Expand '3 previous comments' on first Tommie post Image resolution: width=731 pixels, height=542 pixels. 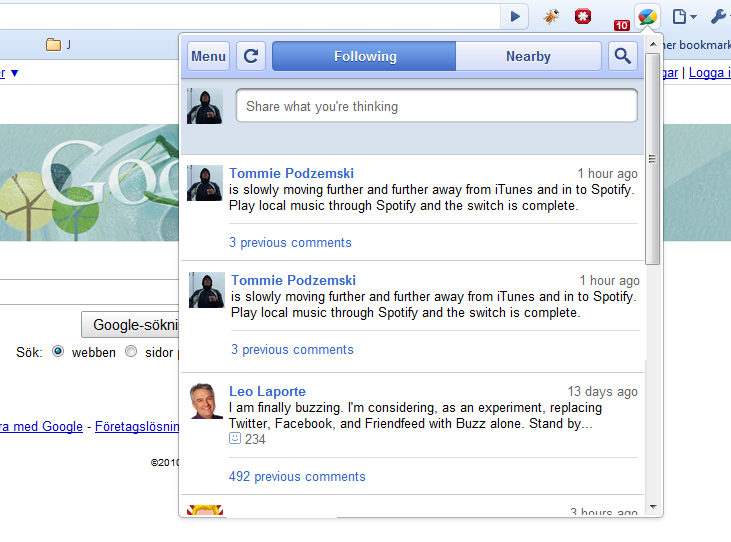coord(290,242)
